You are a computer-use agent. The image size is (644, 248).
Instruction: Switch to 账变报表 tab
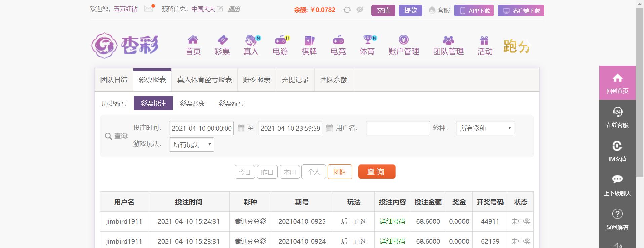pyautogui.click(x=257, y=80)
